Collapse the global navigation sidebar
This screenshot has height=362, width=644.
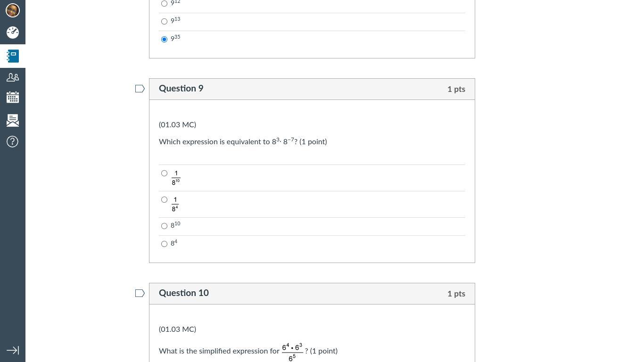pos(13,350)
